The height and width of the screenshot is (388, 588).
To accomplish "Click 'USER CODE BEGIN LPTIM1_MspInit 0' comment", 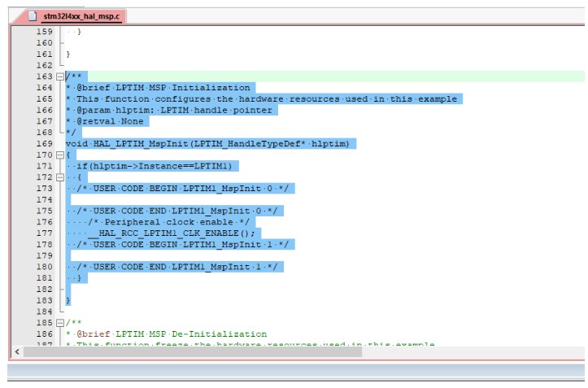I will pos(183,189).
